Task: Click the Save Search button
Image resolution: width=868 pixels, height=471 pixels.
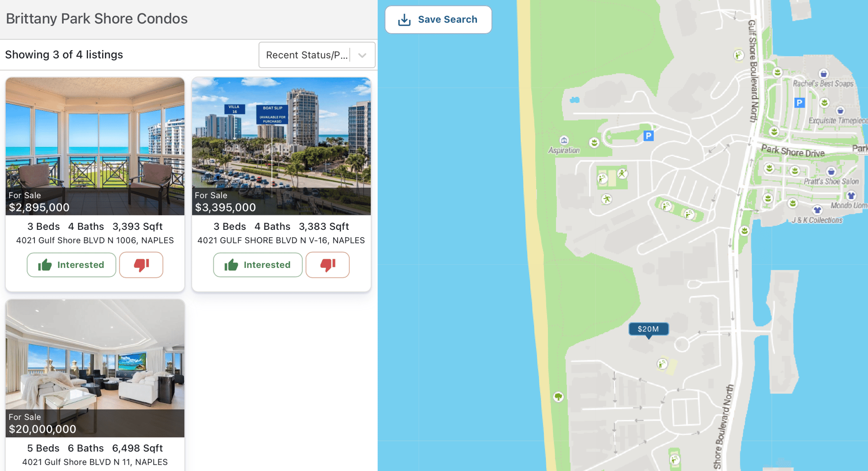Action: (x=438, y=19)
